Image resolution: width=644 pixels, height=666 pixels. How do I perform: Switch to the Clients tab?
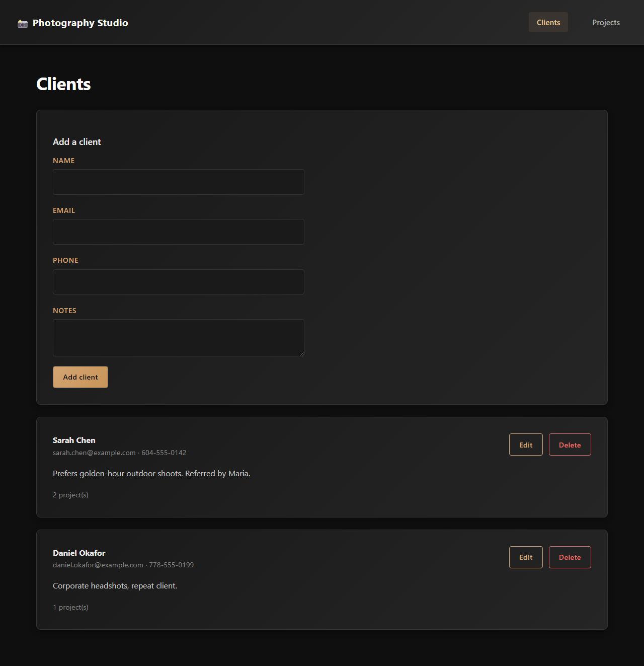click(548, 22)
